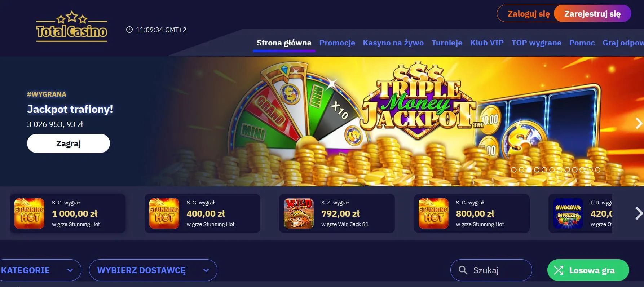This screenshot has width=644, height=287.
Task: Select the last banner carousel dot
Action: click(597, 170)
